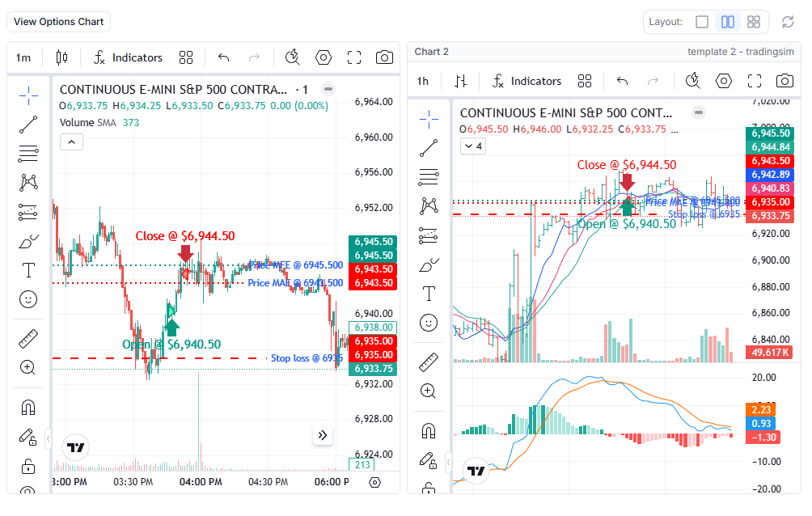
Task: Click the View Options Chart button
Action: [x=58, y=22]
